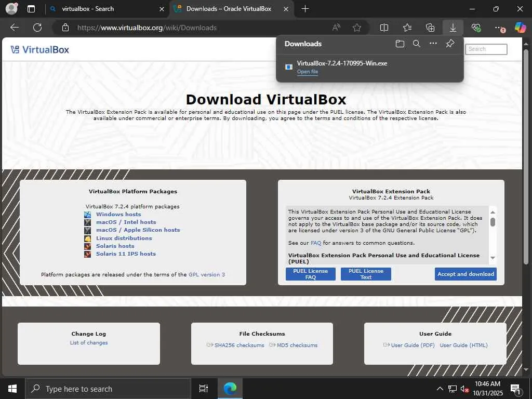
Task: Open Task View on taskbar
Action: 203,389
